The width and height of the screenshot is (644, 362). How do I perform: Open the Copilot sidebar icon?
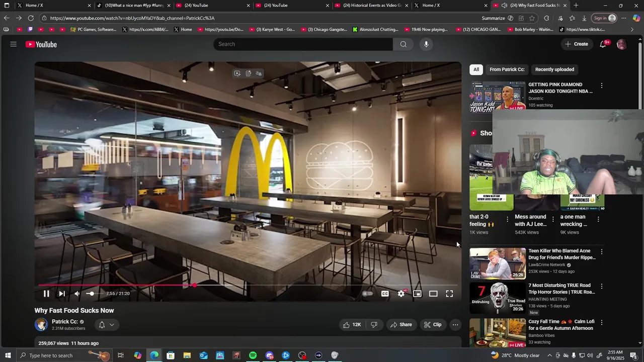(x=636, y=18)
